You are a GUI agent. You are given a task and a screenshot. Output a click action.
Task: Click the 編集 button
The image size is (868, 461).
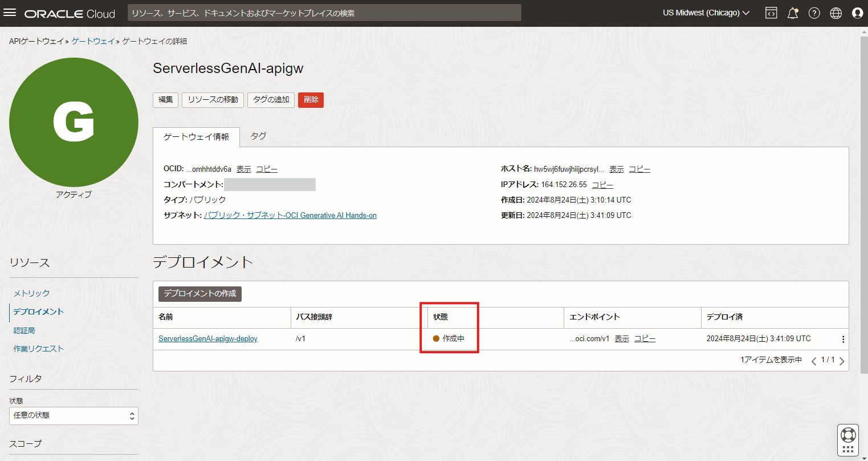[x=165, y=100]
